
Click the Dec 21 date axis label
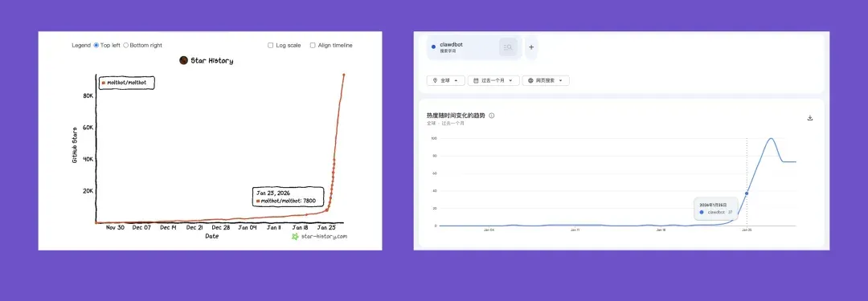(194, 227)
